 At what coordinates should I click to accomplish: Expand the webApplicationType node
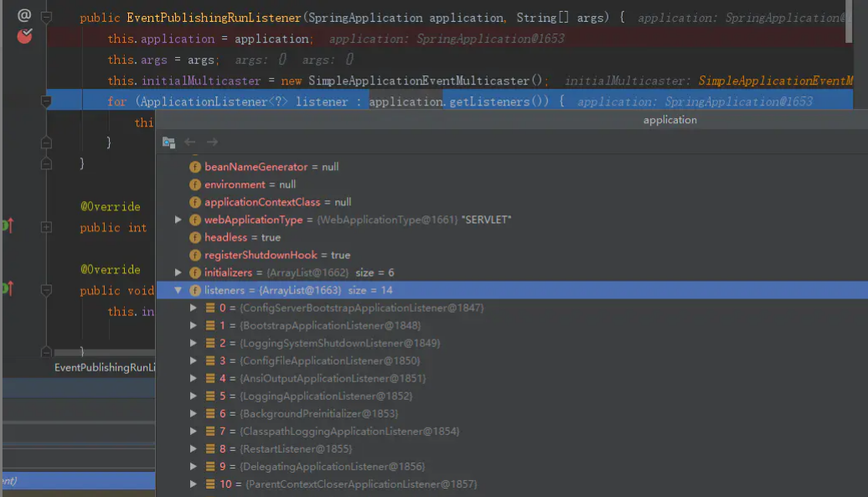(x=178, y=220)
